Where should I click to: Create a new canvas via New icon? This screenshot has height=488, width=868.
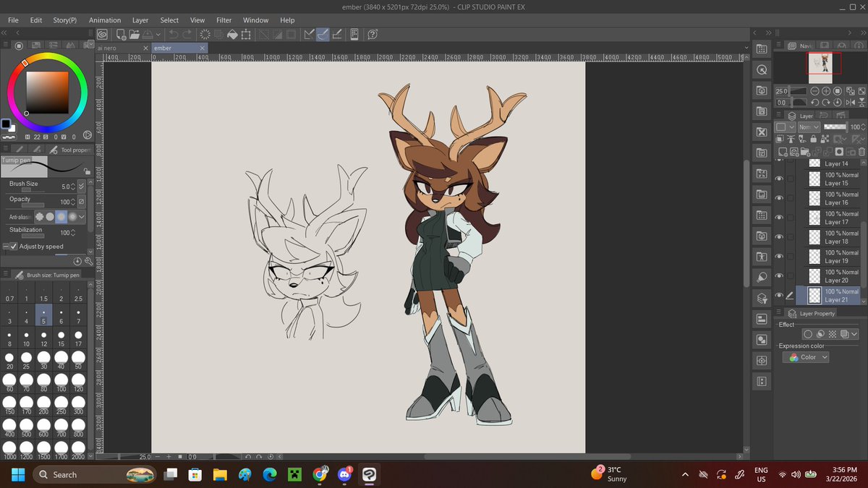[121, 34]
